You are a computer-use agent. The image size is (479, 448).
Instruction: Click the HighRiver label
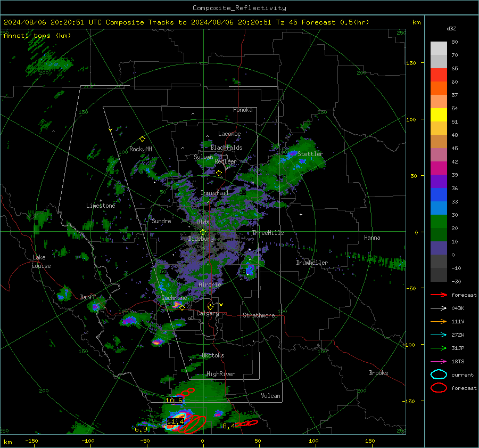pos(221,374)
